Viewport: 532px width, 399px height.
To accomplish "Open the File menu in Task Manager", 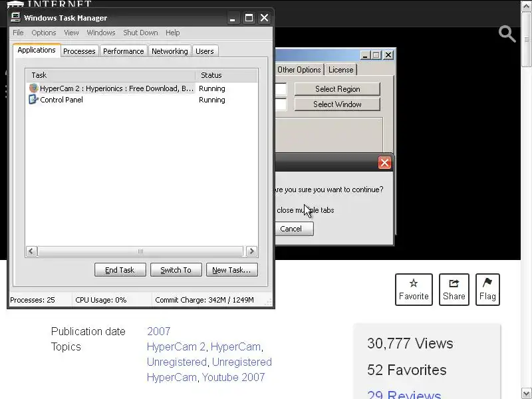I will (x=18, y=33).
